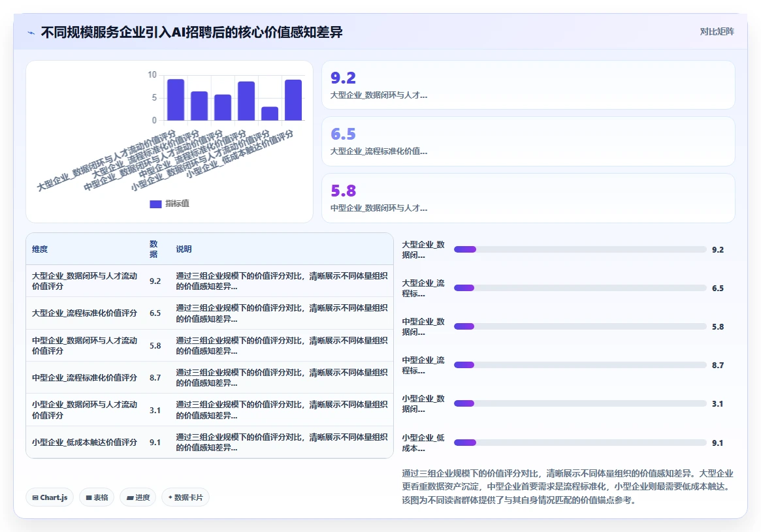Viewport: 761px width, 532px height.
Task: Click the 小型企业_低成本 progress label
Action: [423, 443]
